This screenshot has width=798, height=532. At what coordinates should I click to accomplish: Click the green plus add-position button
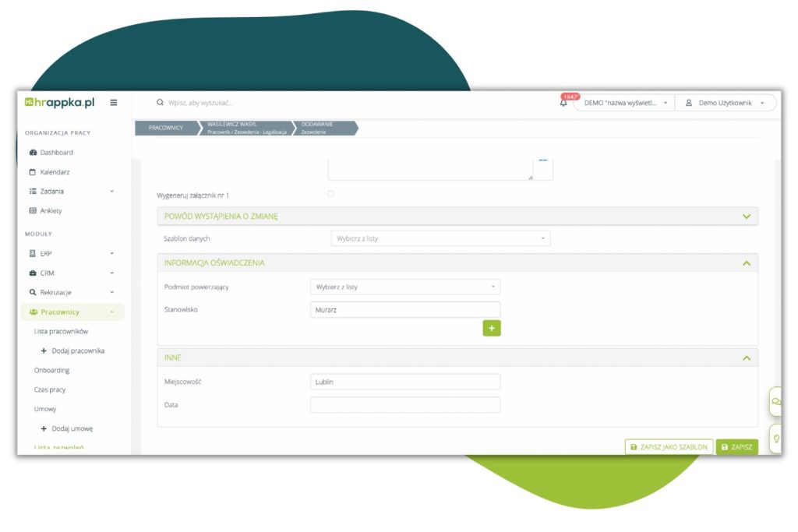click(x=491, y=328)
